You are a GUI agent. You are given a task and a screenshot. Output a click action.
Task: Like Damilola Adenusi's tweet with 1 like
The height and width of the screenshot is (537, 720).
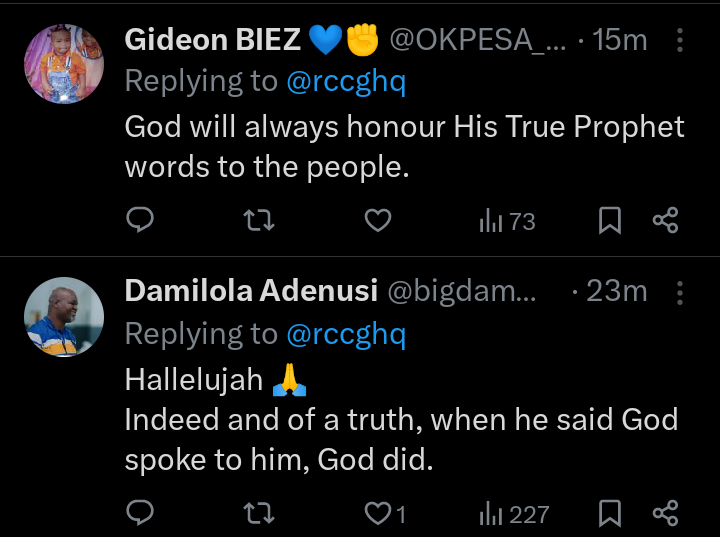385,513
